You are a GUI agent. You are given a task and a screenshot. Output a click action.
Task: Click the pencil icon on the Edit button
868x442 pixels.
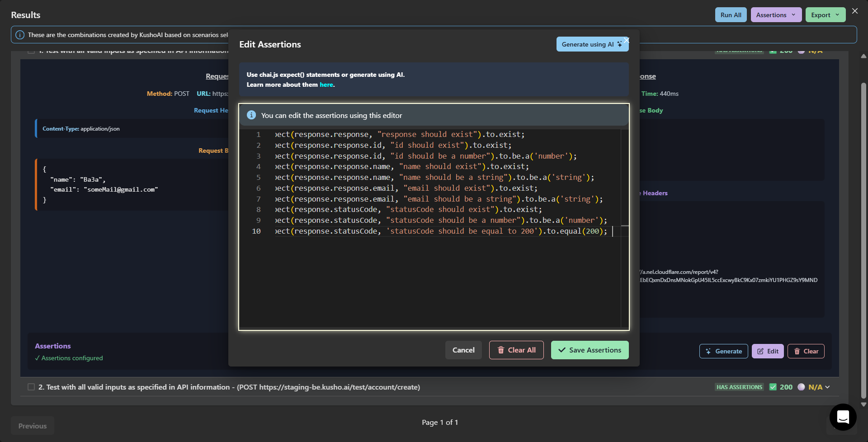760,351
